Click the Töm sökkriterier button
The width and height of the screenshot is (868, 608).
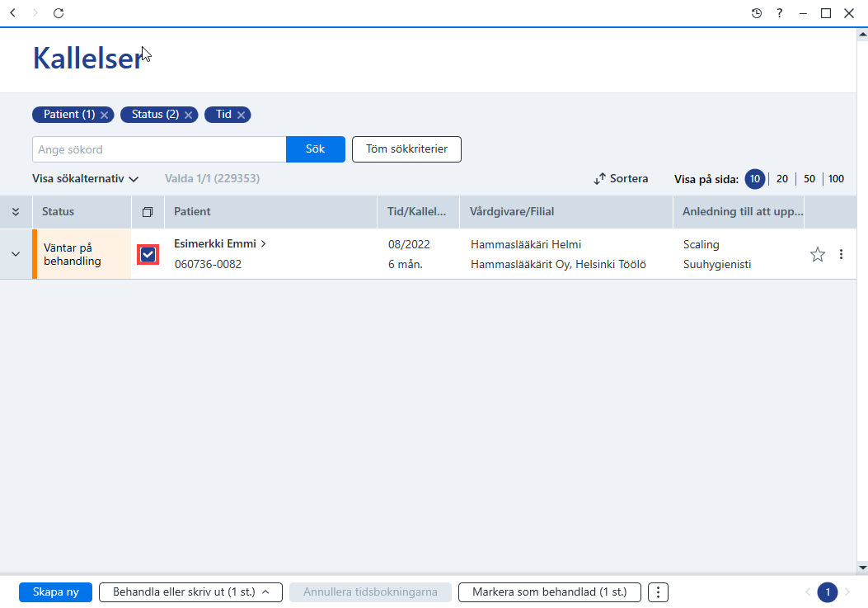pos(406,149)
